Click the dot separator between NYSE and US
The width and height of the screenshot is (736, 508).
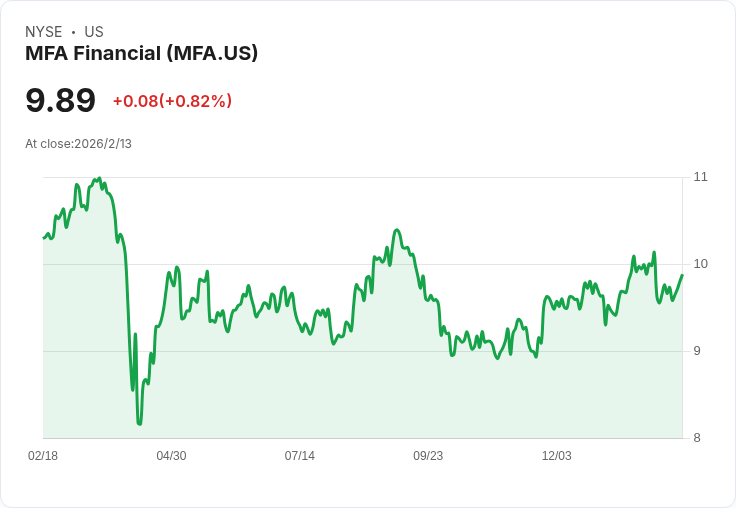pyautogui.click(x=73, y=32)
